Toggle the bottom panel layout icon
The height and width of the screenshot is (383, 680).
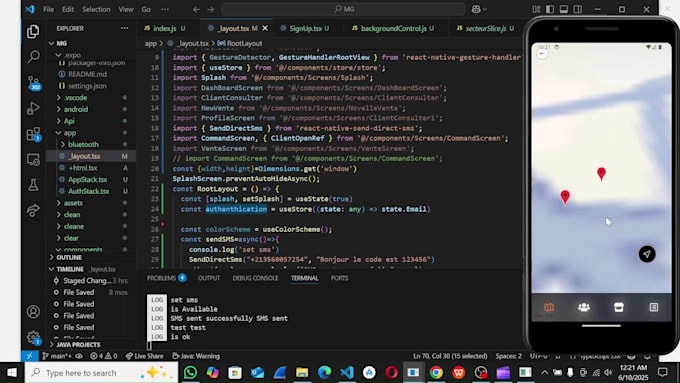[x=564, y=9]
